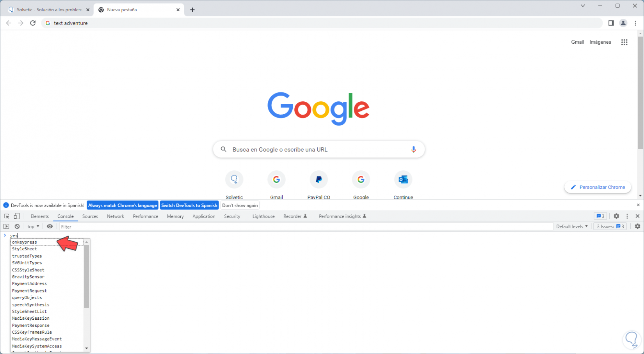The width and height of the screenshot is (644, 354).
Task: Clear the console output
Action: [17, 227]
